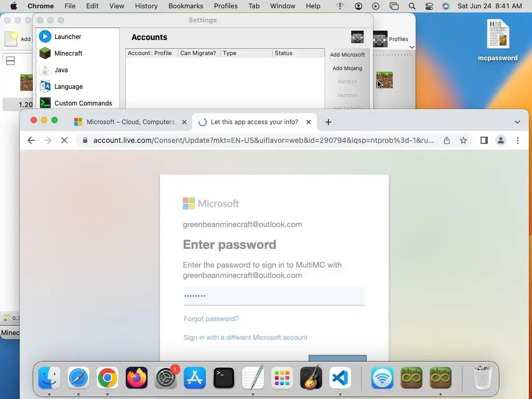Open App Store from the Dock
This screenshot has width=532, height=399.
(195, 378)
